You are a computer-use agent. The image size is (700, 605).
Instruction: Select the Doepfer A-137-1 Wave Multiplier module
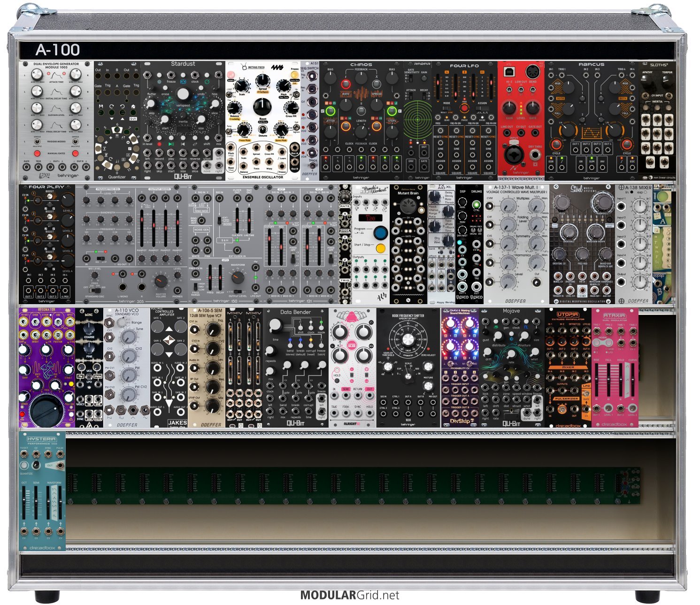coord(516,244)
